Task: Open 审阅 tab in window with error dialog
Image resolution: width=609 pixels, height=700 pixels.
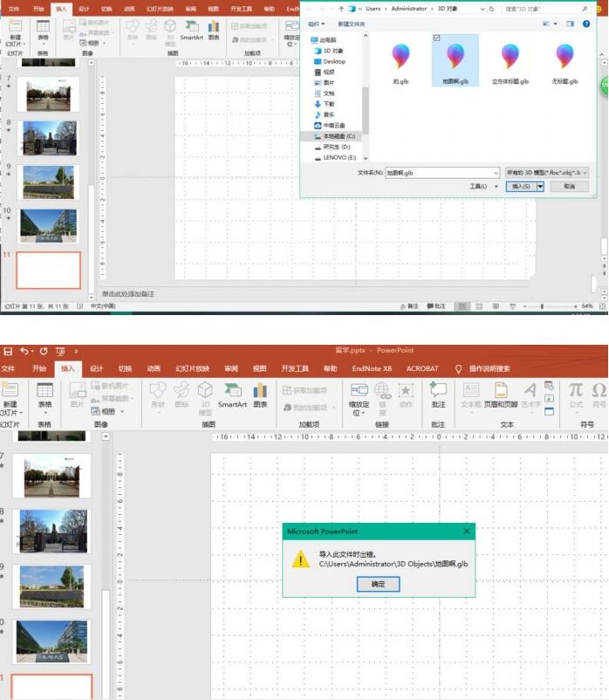Action: click(231, 368)
